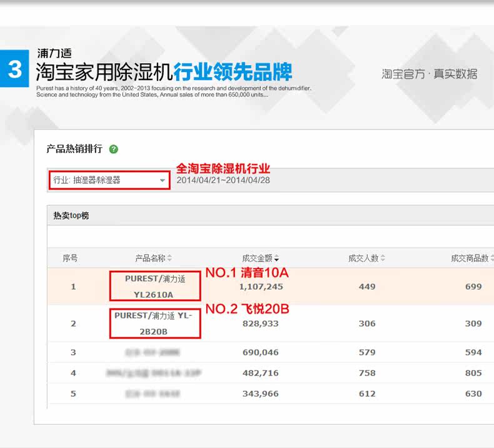Click the blurred product name in row 5
The image size is (494, 448).
point(154,394)
